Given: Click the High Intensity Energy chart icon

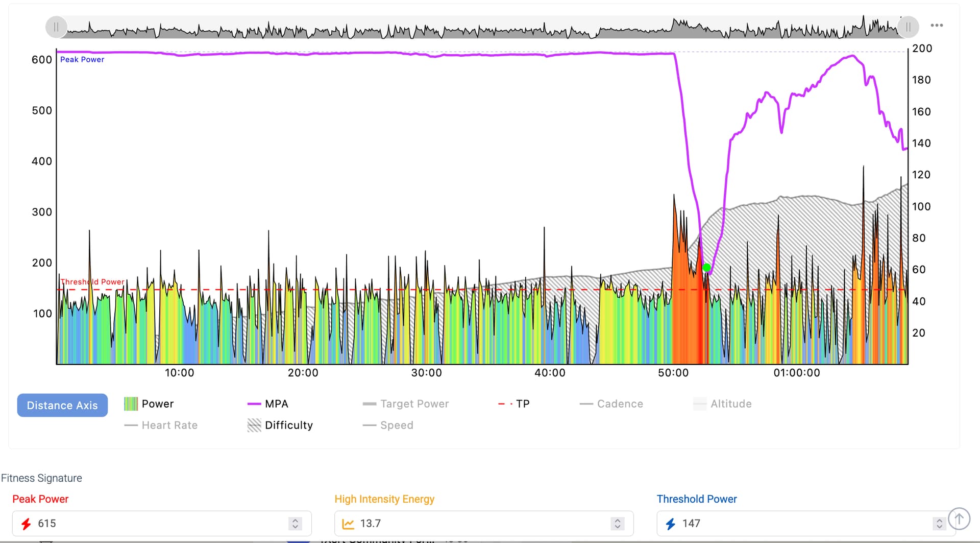Looking at the screenshot, I should [348, 524].
